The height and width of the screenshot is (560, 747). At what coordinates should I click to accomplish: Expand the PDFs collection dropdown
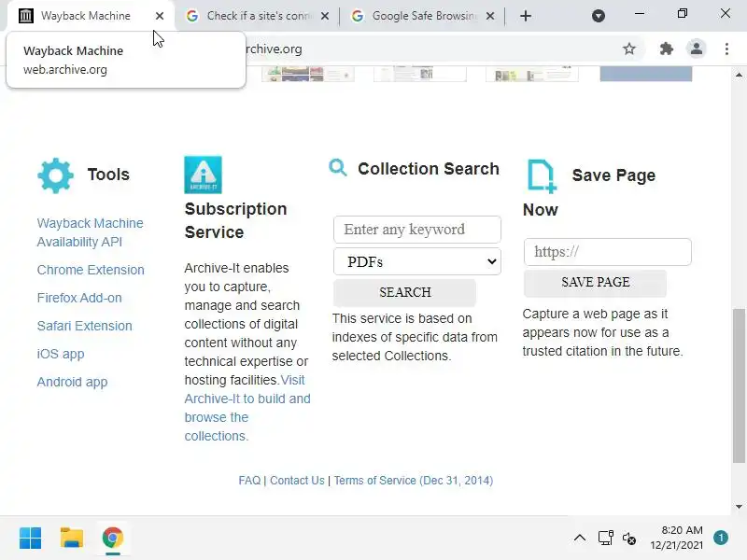coord(416,261)
